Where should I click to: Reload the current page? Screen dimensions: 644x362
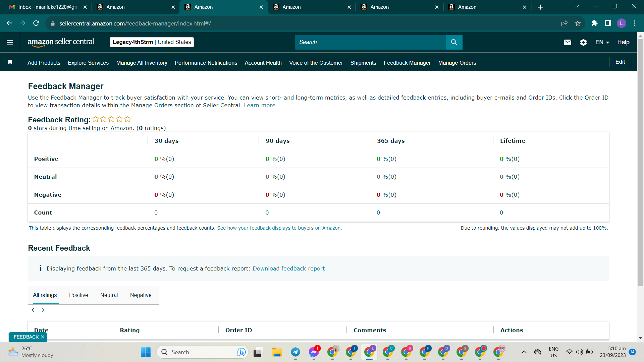(36, 23)
